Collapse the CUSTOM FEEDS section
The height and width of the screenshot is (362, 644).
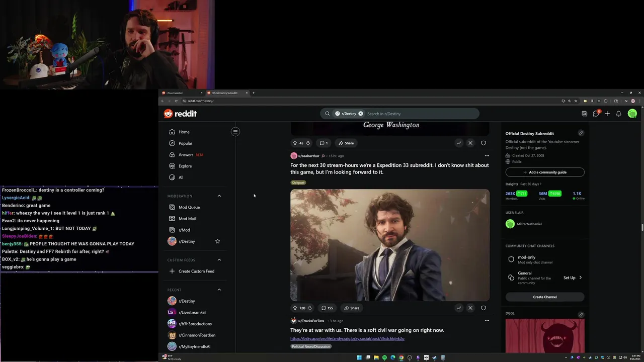tap(219, 260)
